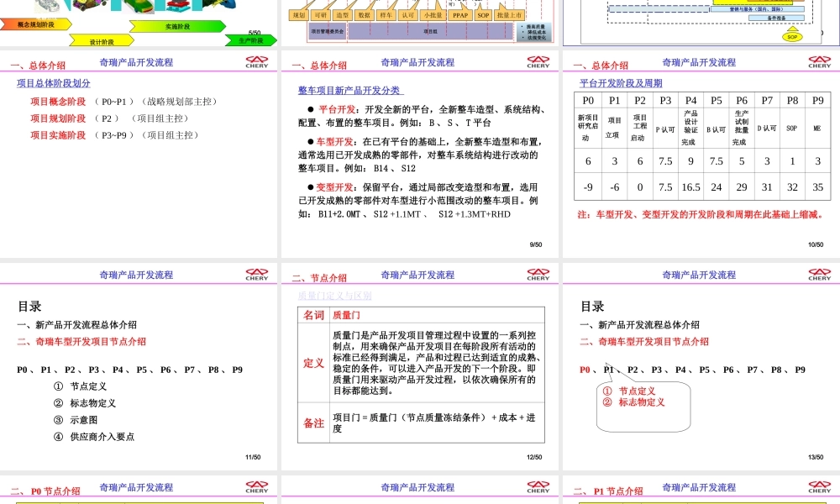Select the yellow 设计阶段 arrow

click(x=102, y=41)
